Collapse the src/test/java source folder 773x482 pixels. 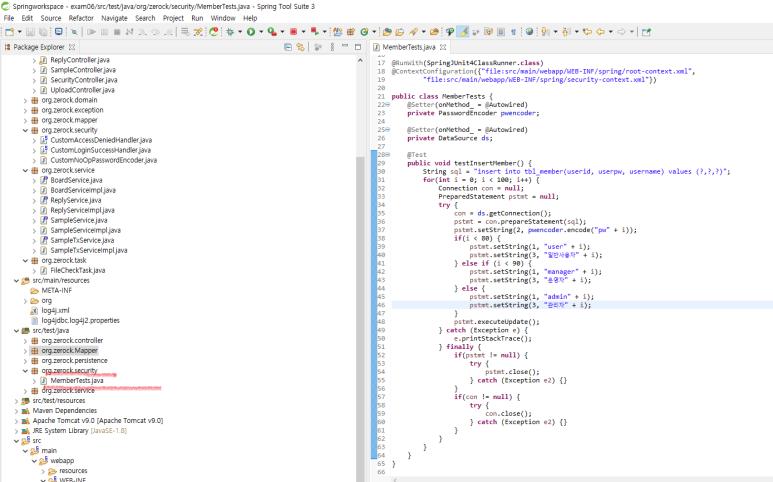click(16, 331)
